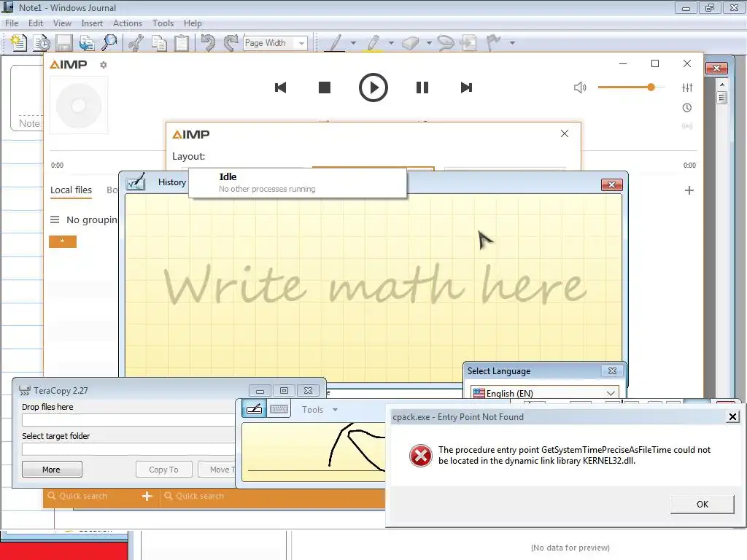Viewport: 747px width, 560px height.
Task: Close the AIMP Layout dialog
Action: 565,134
